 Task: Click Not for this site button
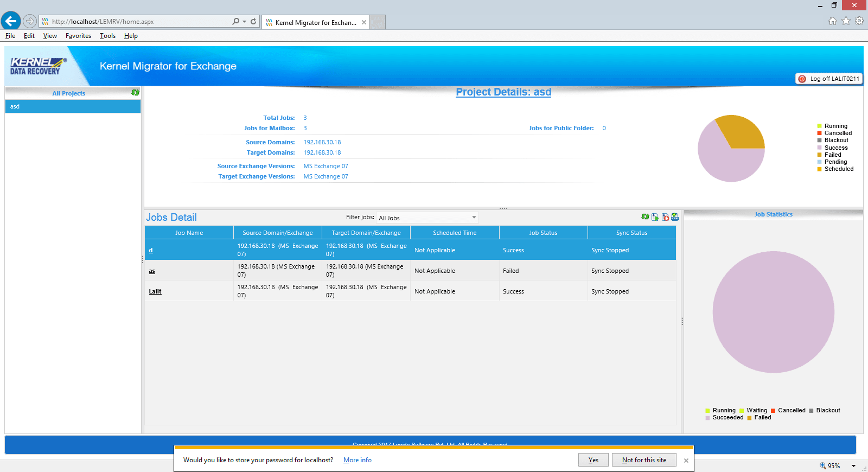click(644, 460)
